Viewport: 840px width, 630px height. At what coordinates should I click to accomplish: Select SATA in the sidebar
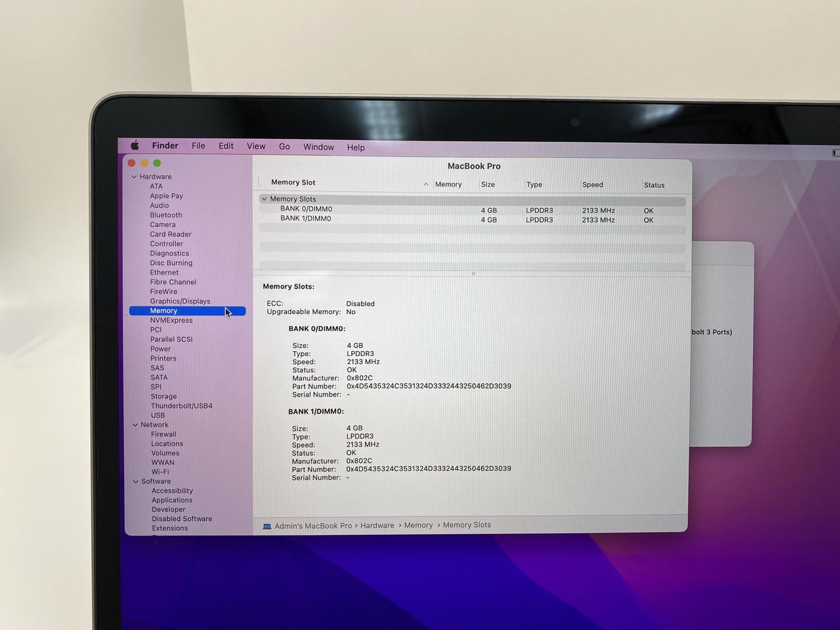159,377
